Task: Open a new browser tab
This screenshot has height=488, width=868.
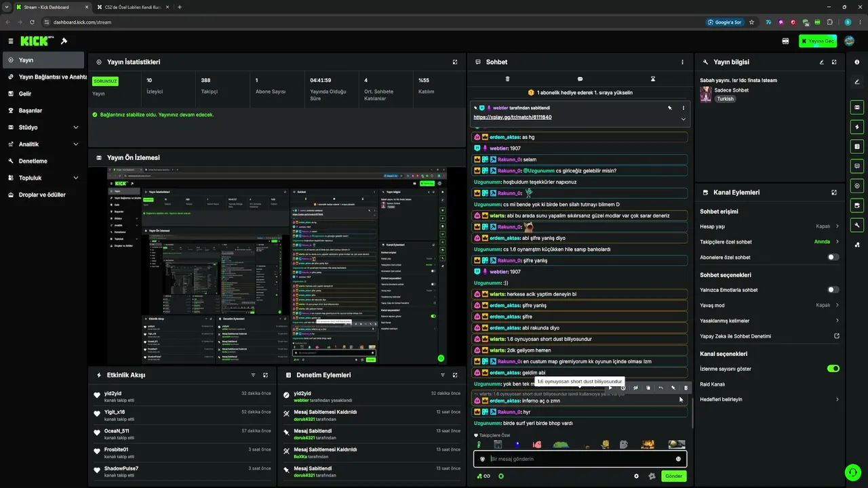Action: (x=180, y=7)
